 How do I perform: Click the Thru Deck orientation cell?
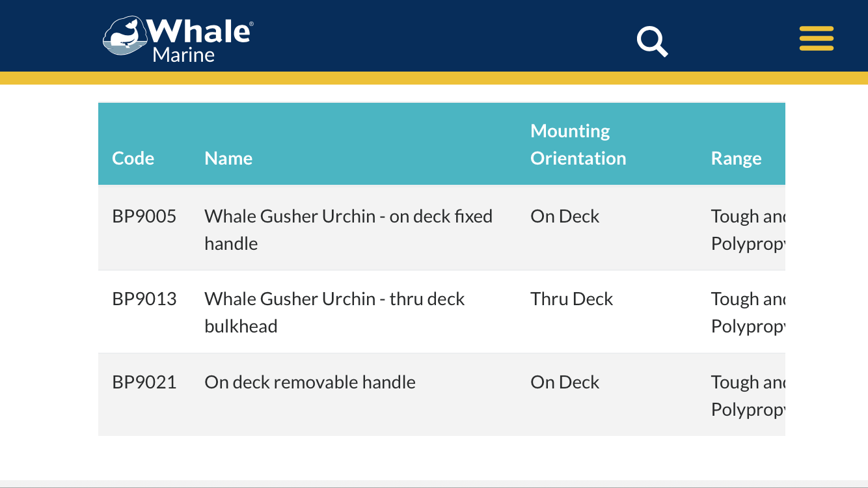point(572,299)
